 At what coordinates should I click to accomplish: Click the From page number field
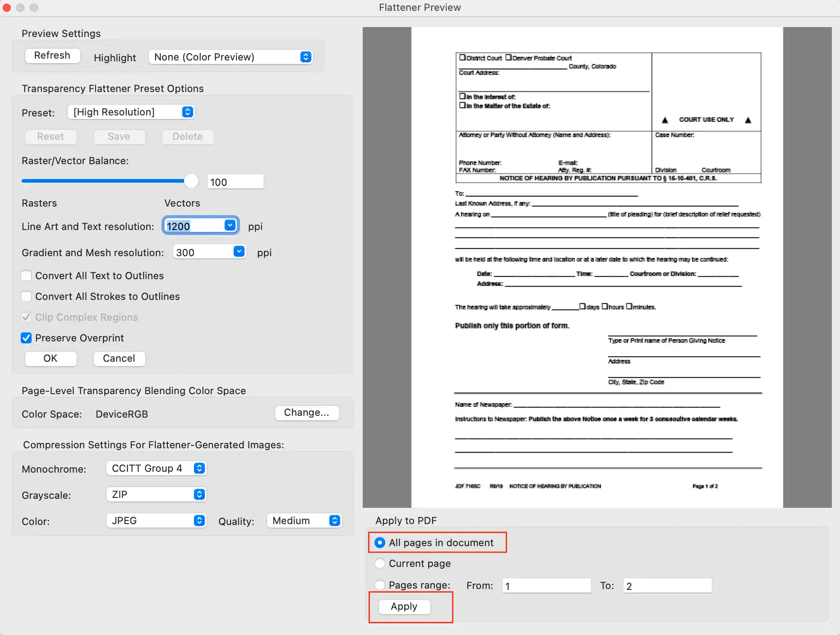tap(546, 585)
